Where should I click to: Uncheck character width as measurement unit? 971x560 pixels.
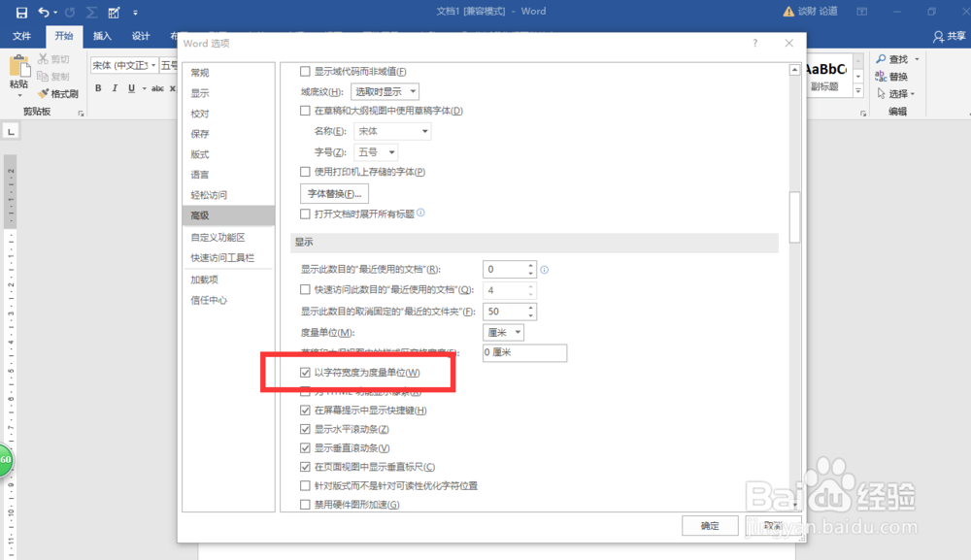pyautogui.click(x=305, y=372)
